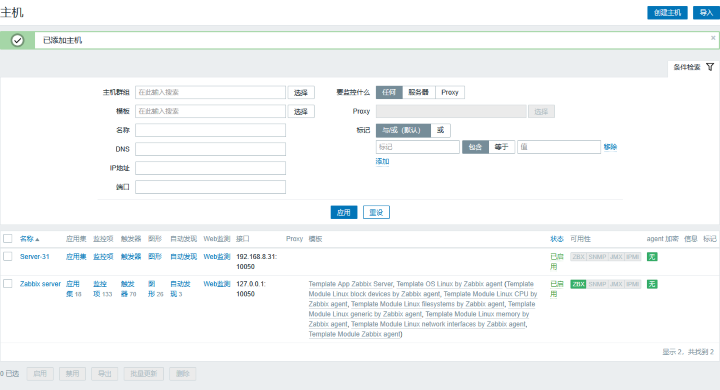Toggle the filter funnel icon

pos(710,67)
